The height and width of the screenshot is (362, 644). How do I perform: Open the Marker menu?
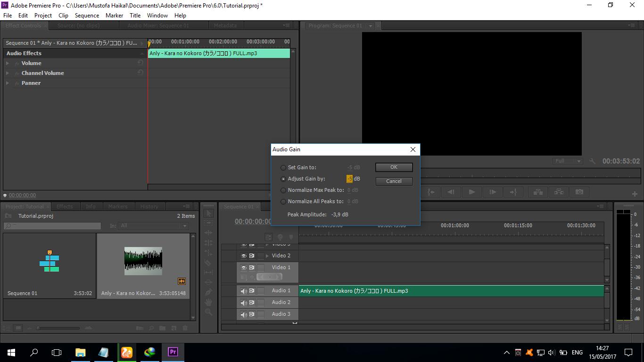tap(114, 16)
